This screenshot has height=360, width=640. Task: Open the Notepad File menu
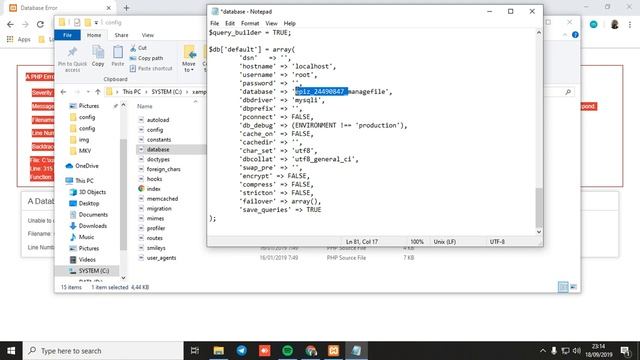coord(214,23)
